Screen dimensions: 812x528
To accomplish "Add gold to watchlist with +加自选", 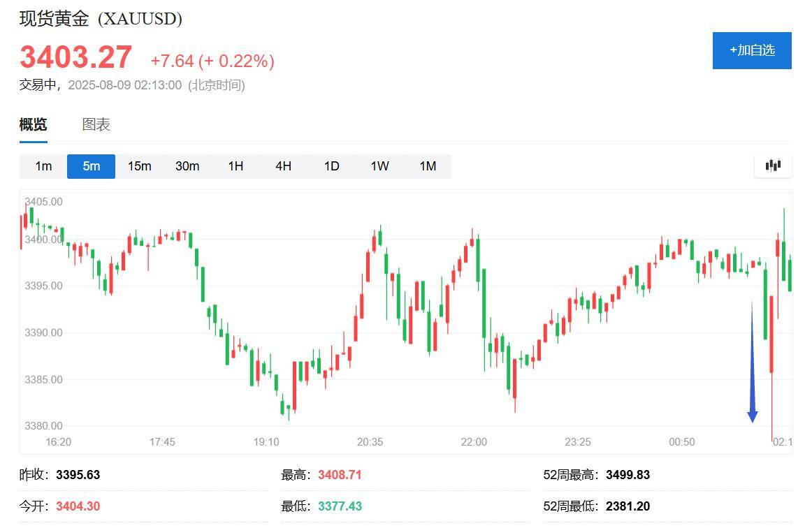I will (752, 50).
